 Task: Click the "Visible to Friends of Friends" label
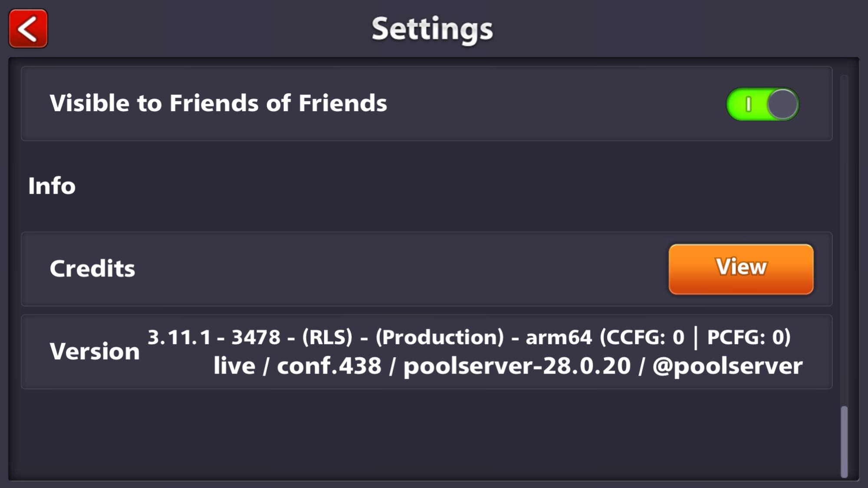click(x=218, y=103)
